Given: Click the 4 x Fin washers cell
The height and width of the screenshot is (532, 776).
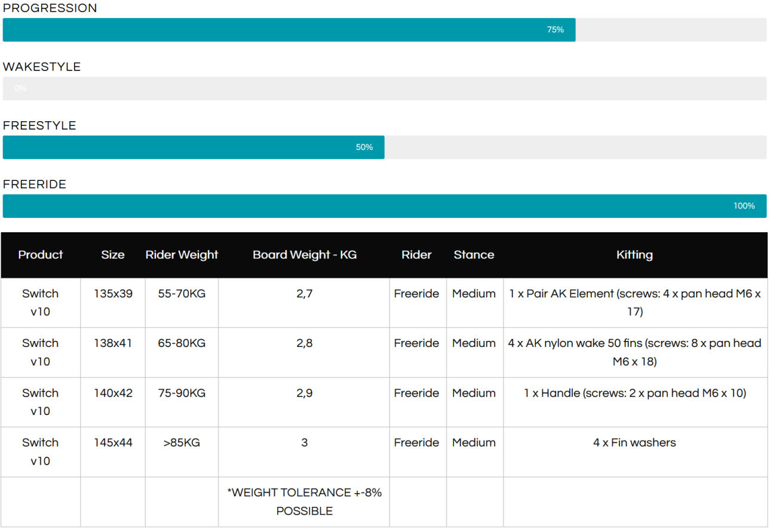Looking at the screenshot, I should pyautogui.click(x=634, y=443).
